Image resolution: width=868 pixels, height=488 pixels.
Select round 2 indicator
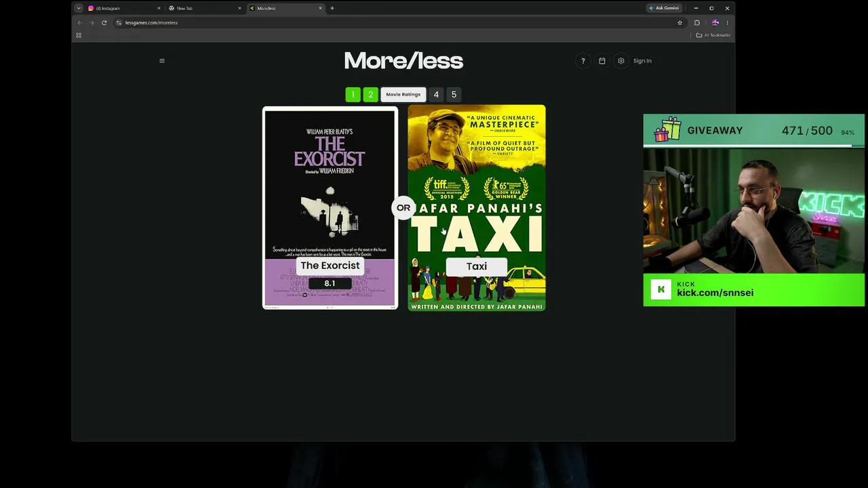tap(370, 94)
